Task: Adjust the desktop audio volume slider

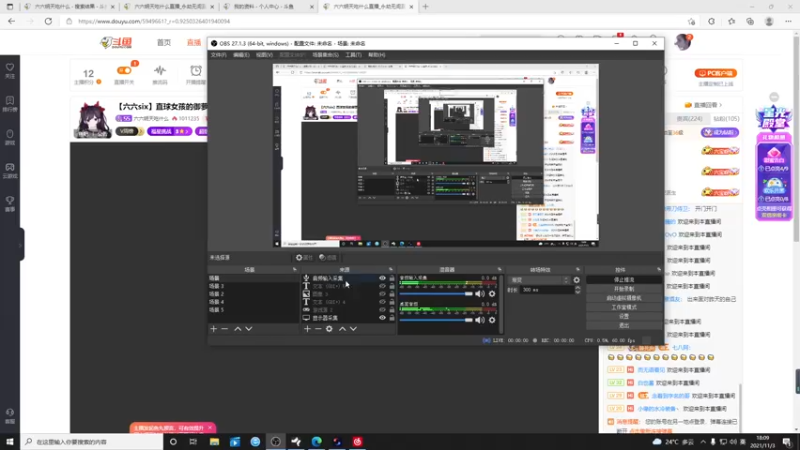Action: pos(436,320)
